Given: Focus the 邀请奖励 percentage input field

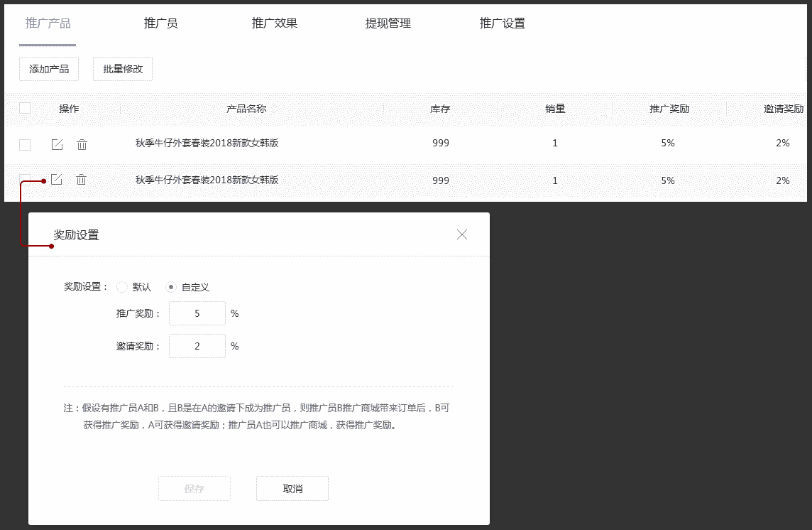Looking at the screenshot, I should click(x=197, y=347).
